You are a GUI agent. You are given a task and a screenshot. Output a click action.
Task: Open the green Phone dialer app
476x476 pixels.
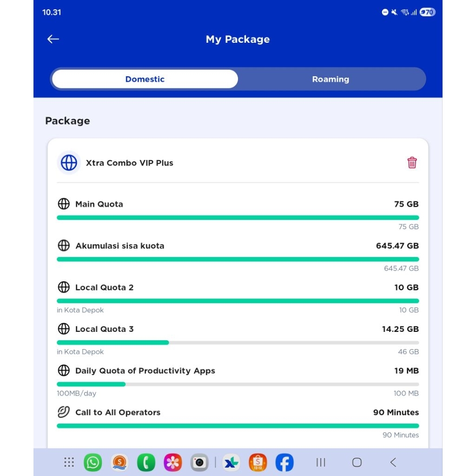[146, 463]
